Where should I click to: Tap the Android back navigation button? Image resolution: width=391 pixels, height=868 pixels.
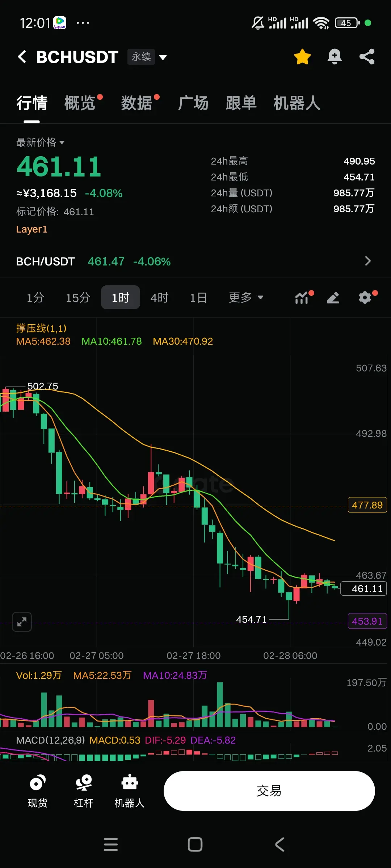[x=279, y=844]
